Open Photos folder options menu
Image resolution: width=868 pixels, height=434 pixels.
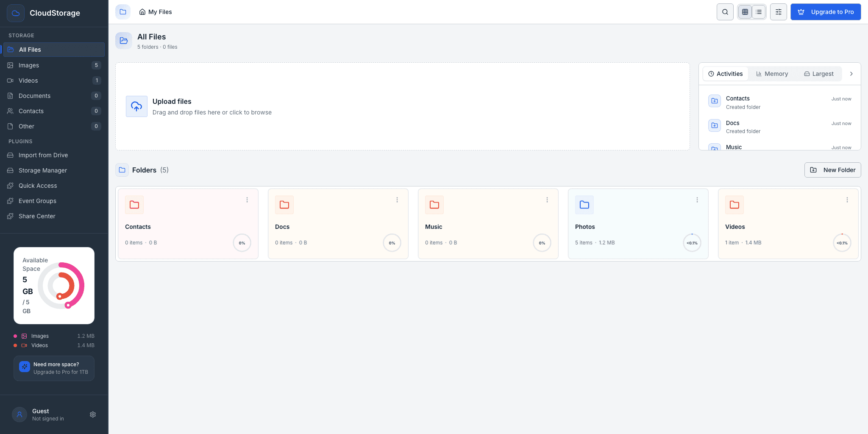697,200
